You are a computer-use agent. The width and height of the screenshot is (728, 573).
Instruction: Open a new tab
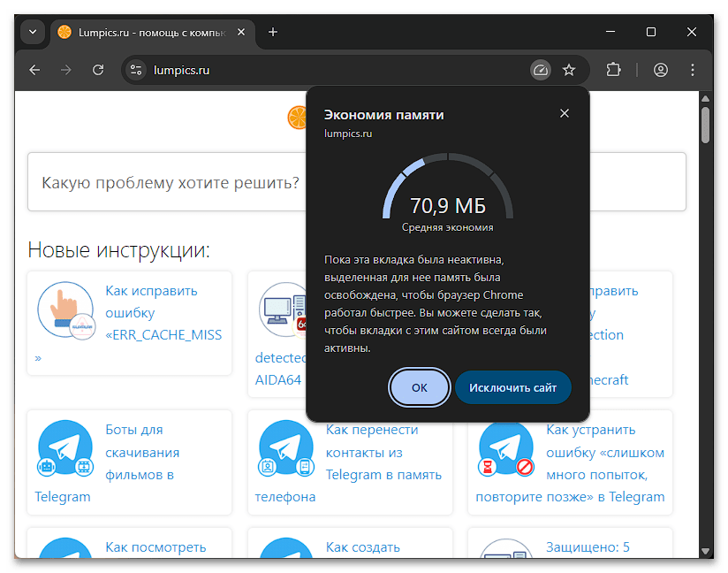point(273,32)
